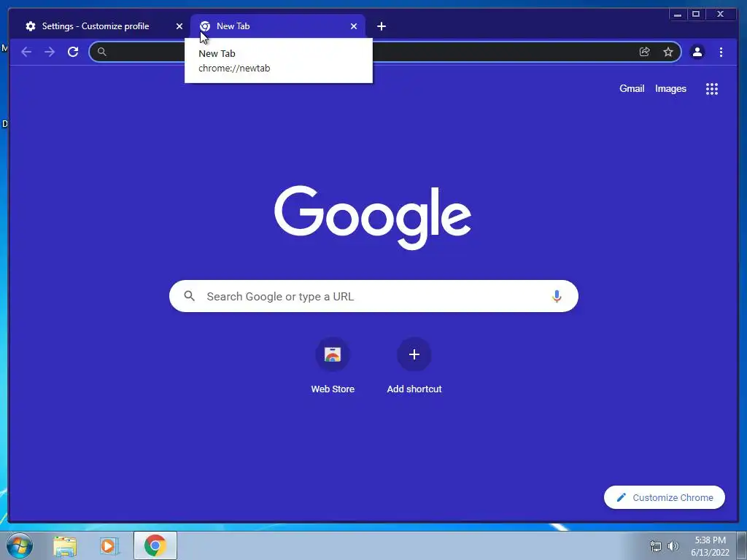
Task: Show the clock and date calendar
Action: [x=710, y=546]
